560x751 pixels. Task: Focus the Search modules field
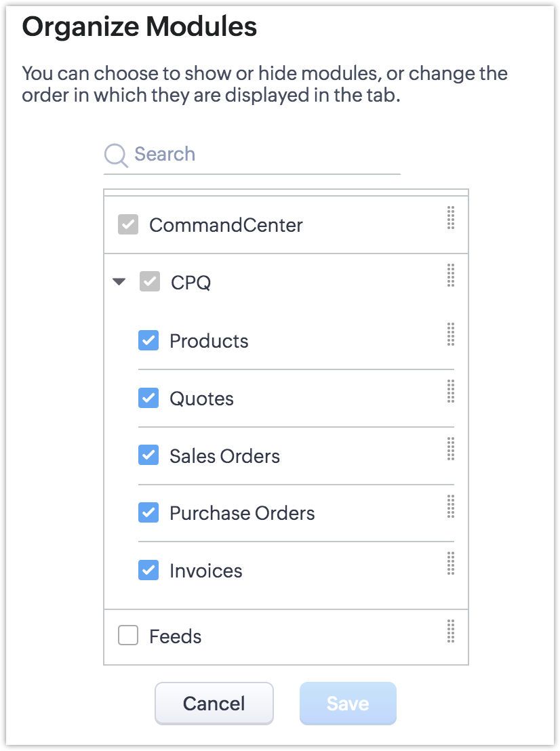coord(264,155)
